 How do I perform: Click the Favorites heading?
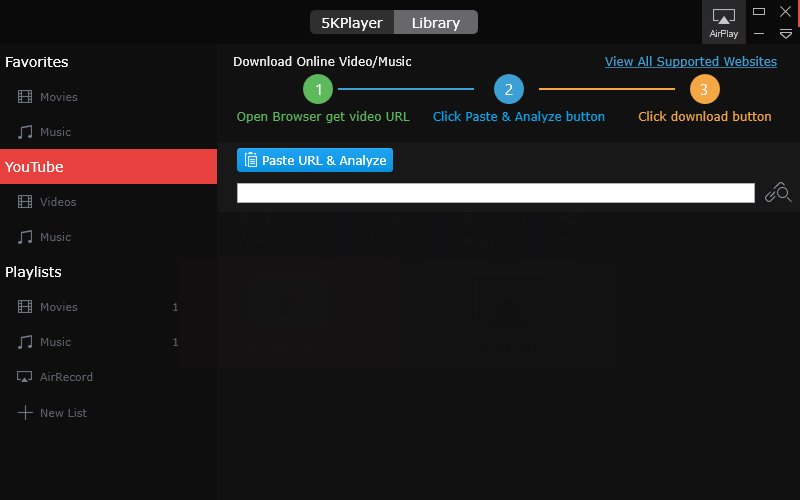(x=37, y=62)
